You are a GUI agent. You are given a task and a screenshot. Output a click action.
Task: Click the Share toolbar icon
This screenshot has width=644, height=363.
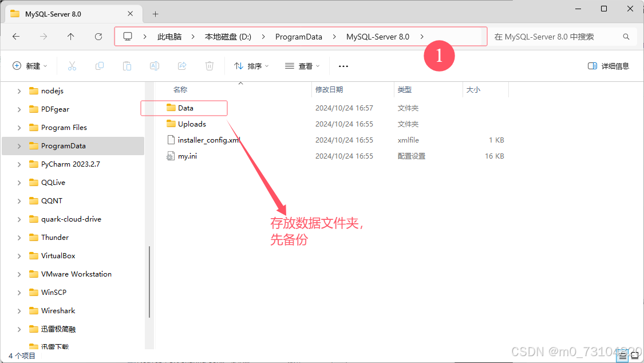182,66
